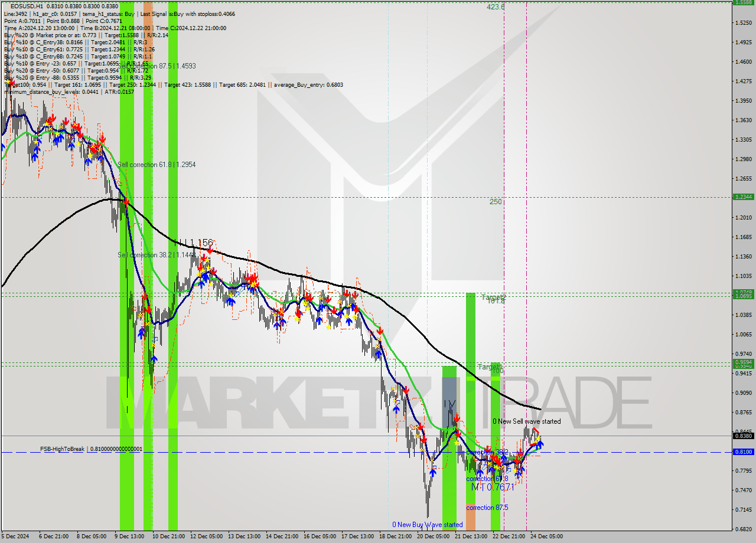Viewport: 756px width, 543px height.
Task: Click the 'Sell correction 61.8 | 1.2954' label
Action: [157, 165]
